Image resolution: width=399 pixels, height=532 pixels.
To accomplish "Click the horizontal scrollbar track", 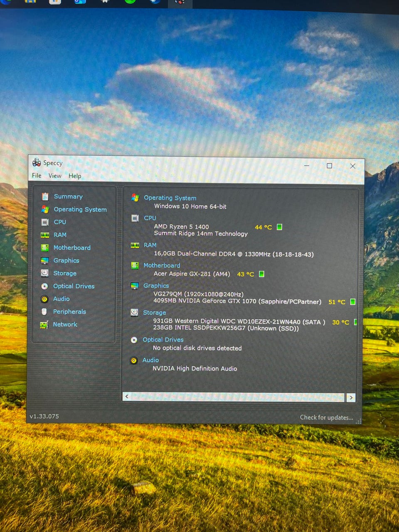I will click(x=238, y=397).
